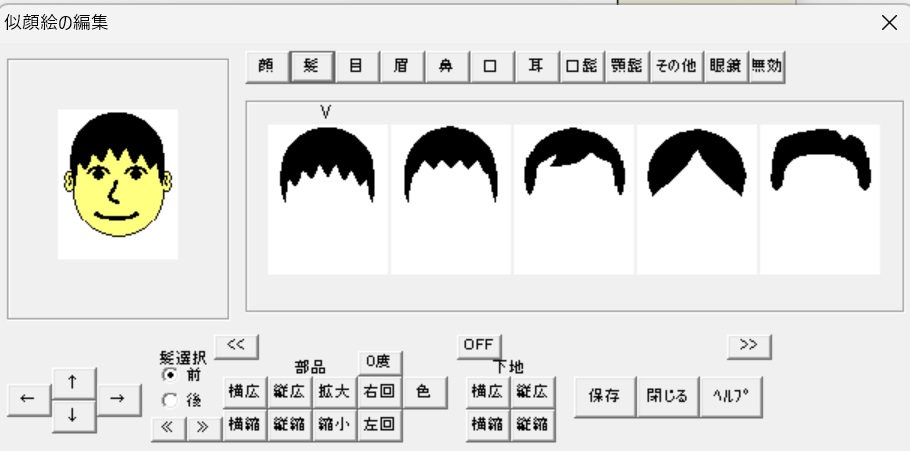Image resolution: width=910 pixels, height=451 pixels.
Task: Click the 閉じる (close) button
Action: (x=667, y=395)
